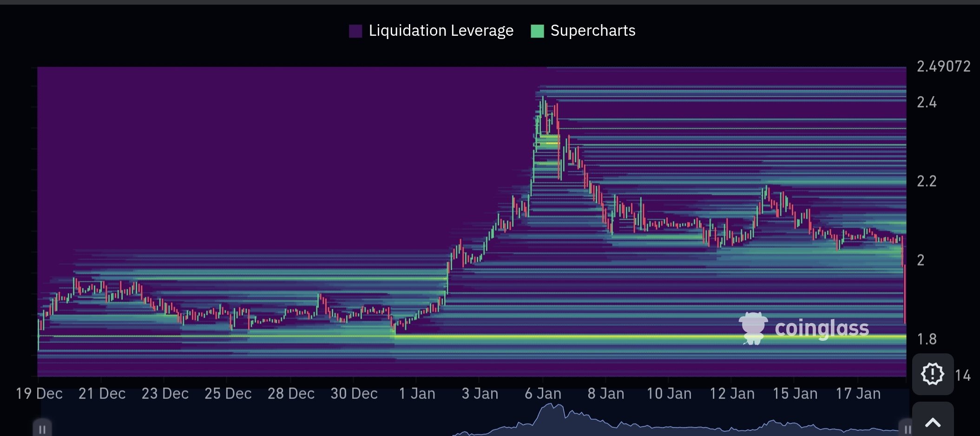Click the coinglass watermark text
The width and height of the screenshot is (980, 436).
(822, 328)
